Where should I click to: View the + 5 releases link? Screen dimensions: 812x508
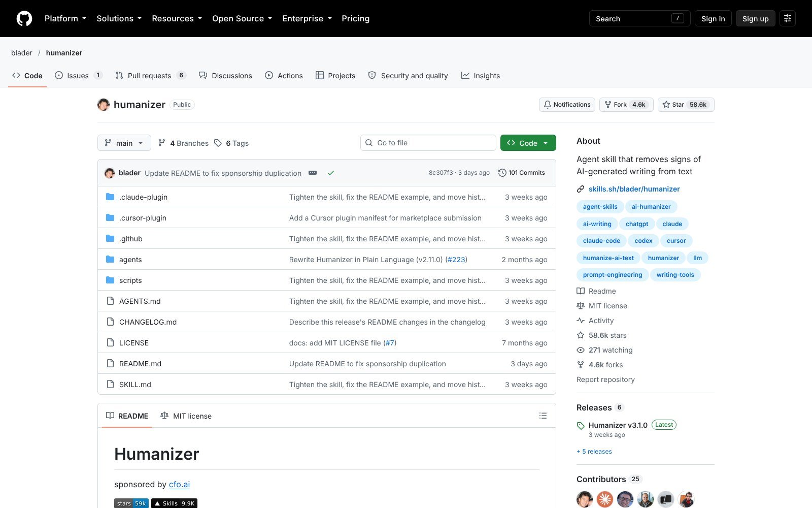(x=594, y=452)
